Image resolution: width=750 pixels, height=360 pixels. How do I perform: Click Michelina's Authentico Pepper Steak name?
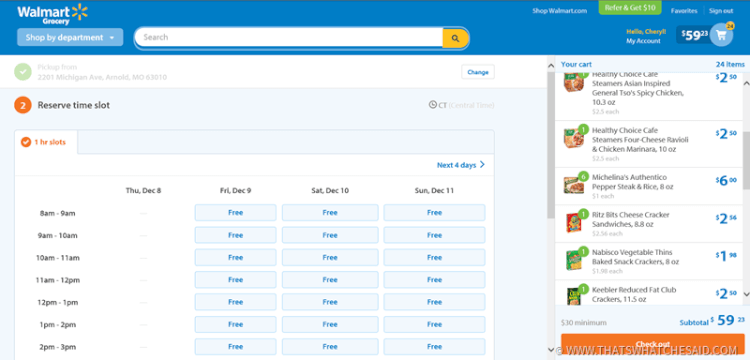tap(633, 182)
